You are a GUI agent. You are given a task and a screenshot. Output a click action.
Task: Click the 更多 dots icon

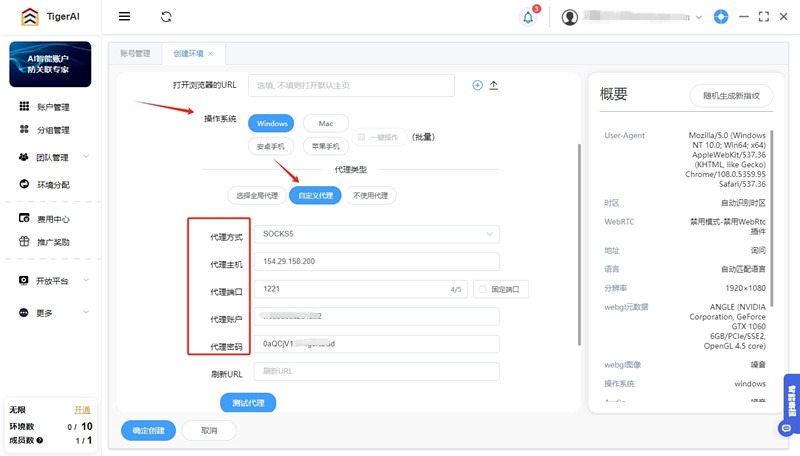point(23,312)
